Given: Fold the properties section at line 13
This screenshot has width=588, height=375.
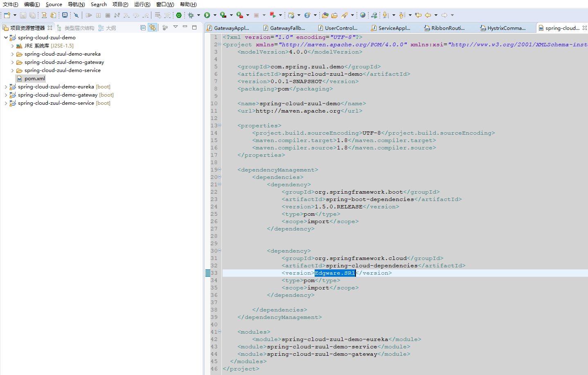Looking at the screenshot, I should (x=220, y=125).
